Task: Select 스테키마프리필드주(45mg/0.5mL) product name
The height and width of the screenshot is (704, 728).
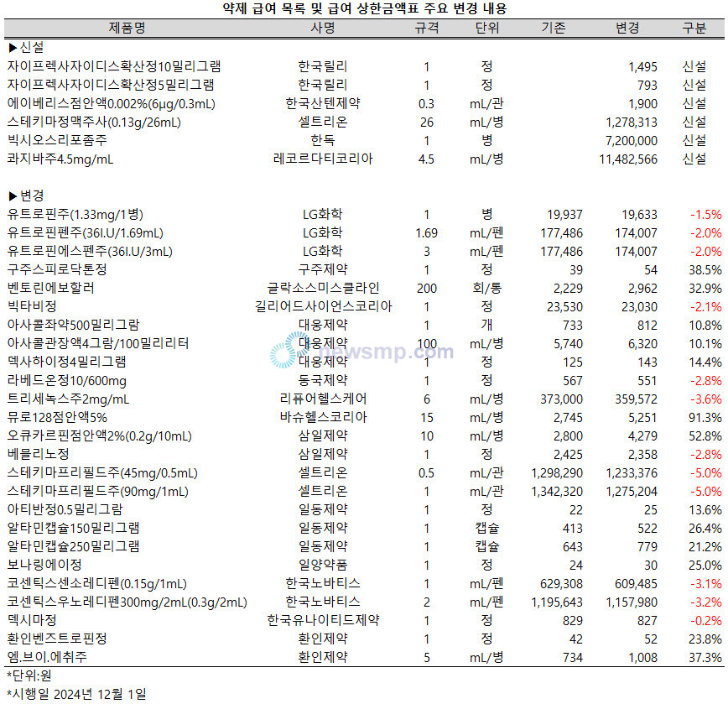Action: tap(102, 472)
